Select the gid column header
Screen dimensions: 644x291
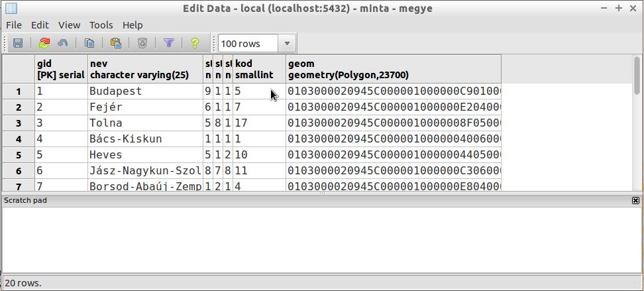pyautogui.click(x=61, y=69)
